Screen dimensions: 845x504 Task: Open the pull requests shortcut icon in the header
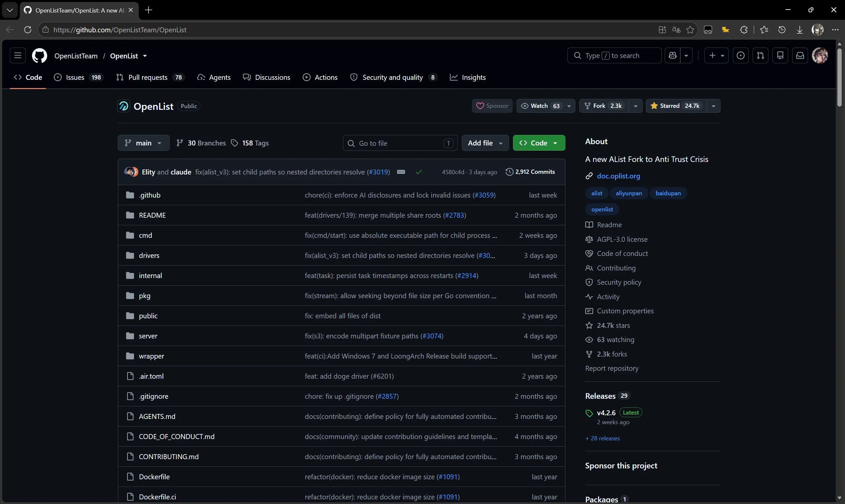pos(760,56)
